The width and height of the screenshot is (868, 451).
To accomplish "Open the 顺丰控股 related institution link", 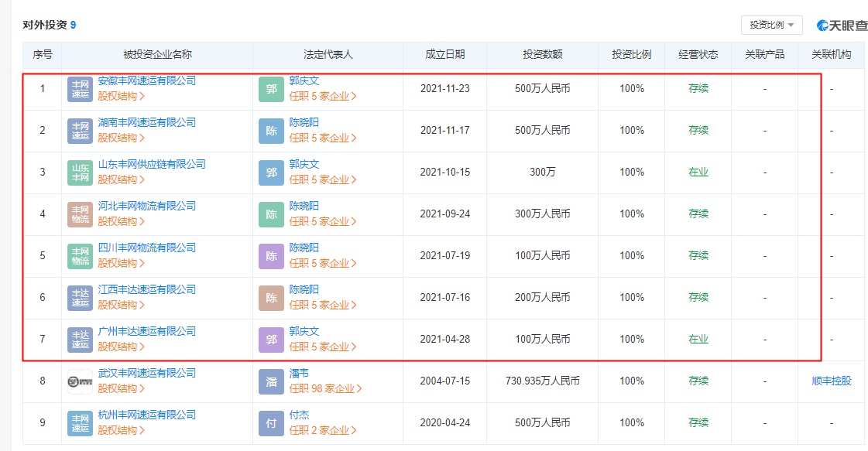I will (x=831, y=381).
